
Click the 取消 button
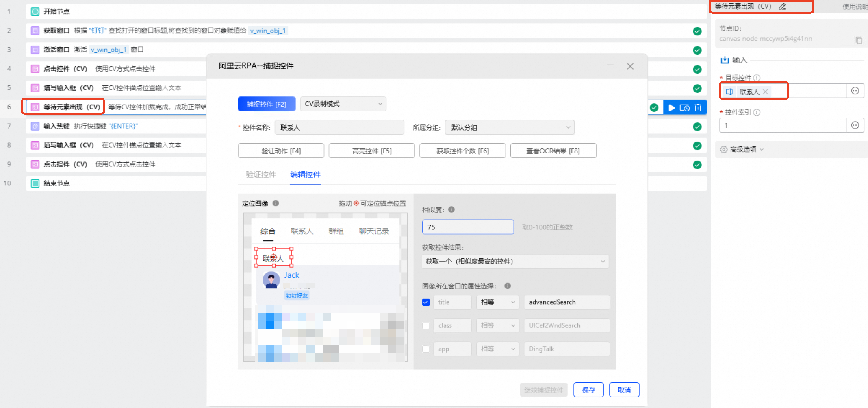[x=624, y=390]
